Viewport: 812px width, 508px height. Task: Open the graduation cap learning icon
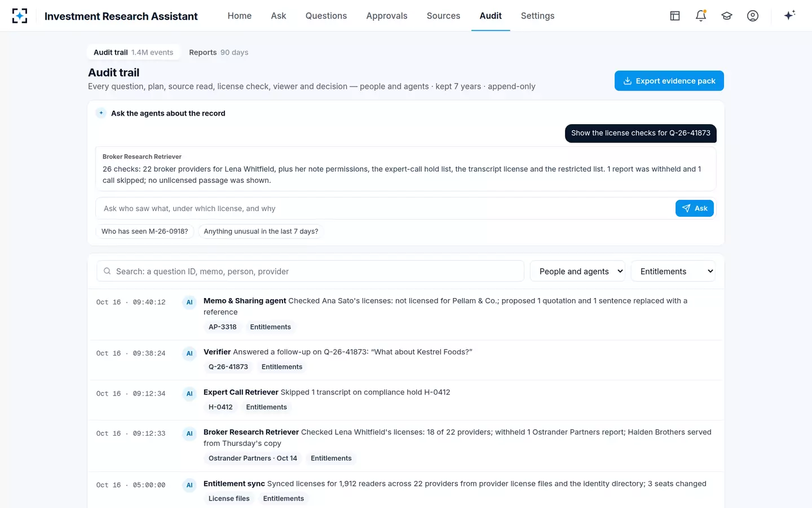pos(727,16)
